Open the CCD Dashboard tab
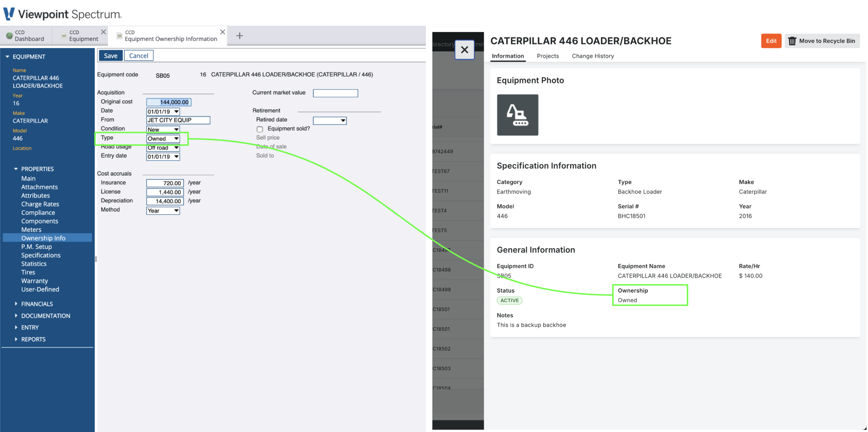 point(26,35)
